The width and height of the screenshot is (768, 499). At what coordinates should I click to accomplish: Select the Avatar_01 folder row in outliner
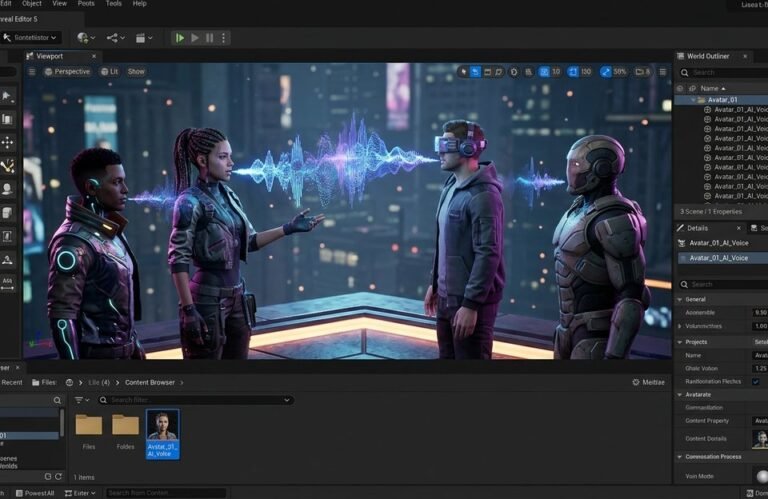tap(721, 99)
